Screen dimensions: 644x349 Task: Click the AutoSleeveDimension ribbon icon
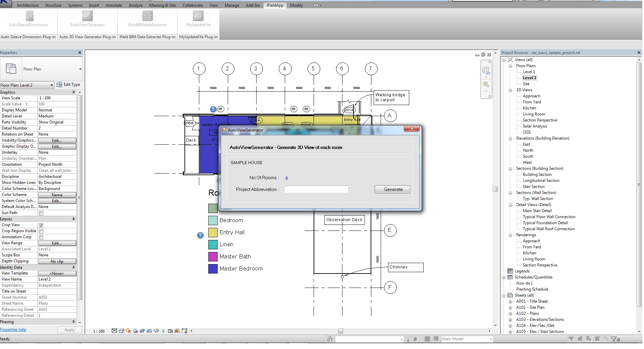30,16
